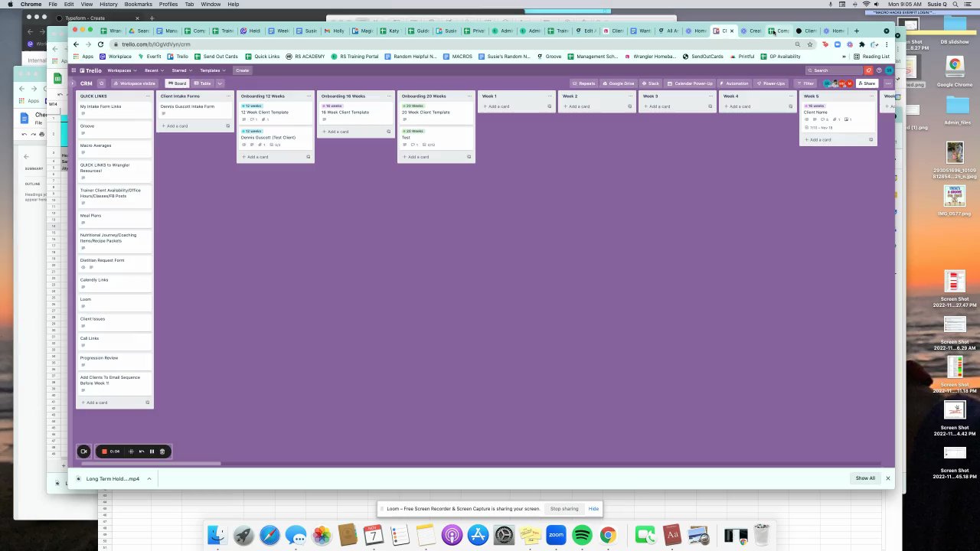980x551 pixels.
Task: Switch to the Board view
Action: click(x=178, y=83)
